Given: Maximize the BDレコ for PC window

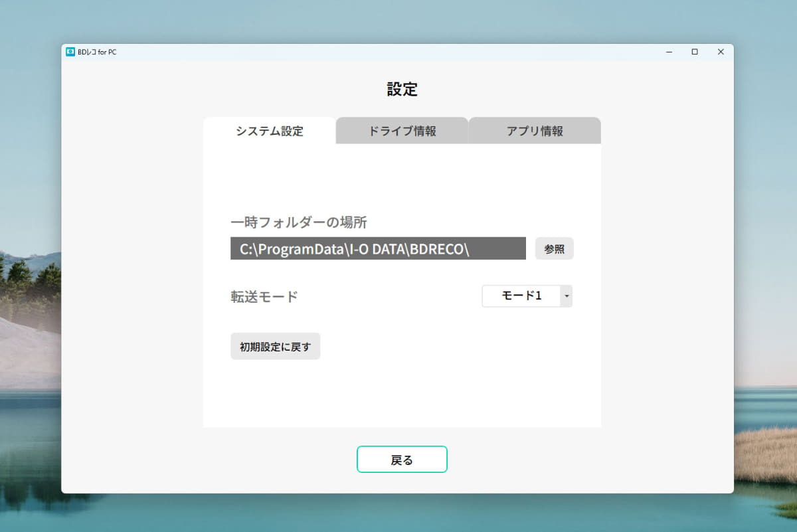Looking at the screenshot, I should (695, 51).
